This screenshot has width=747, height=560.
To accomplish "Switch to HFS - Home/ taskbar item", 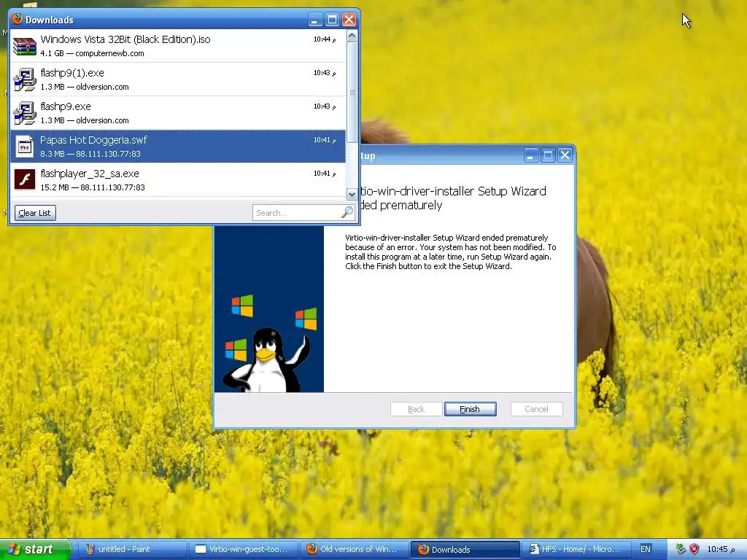I will point(576,549).
